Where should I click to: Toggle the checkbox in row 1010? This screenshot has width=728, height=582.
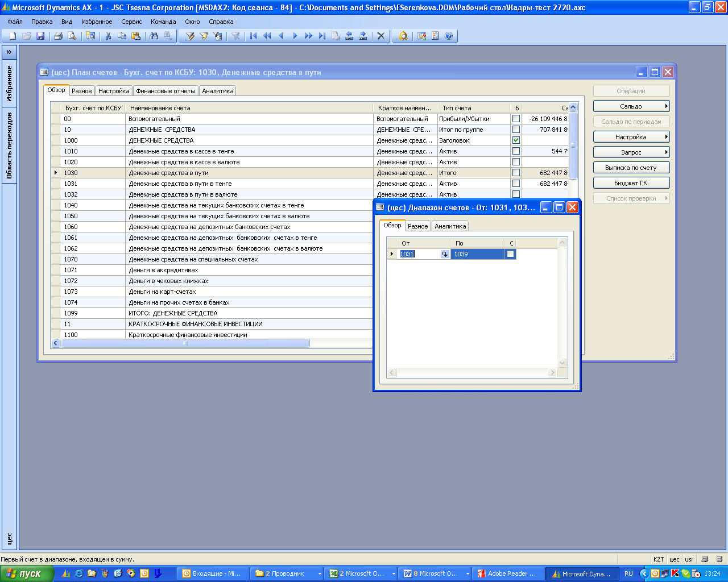coord(516,151)
